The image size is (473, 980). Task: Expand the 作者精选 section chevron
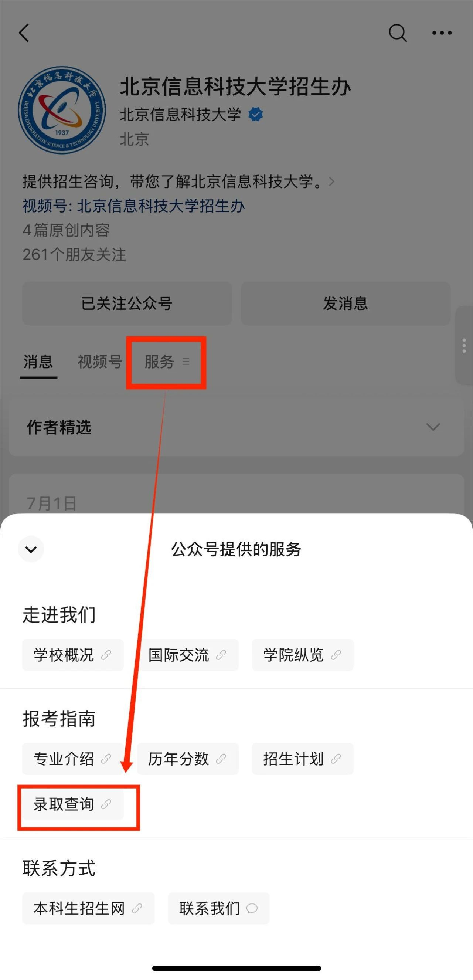point(433,427)
